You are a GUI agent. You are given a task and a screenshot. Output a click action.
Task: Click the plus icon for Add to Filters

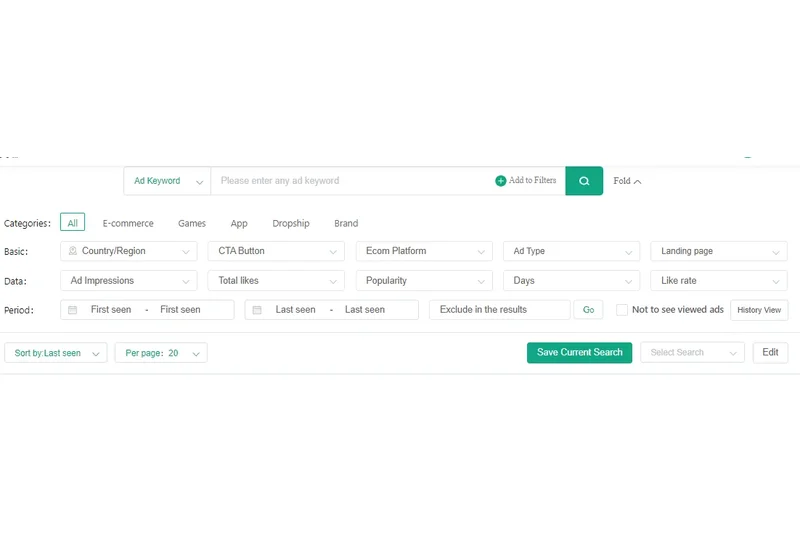click(x=501, y=181)
